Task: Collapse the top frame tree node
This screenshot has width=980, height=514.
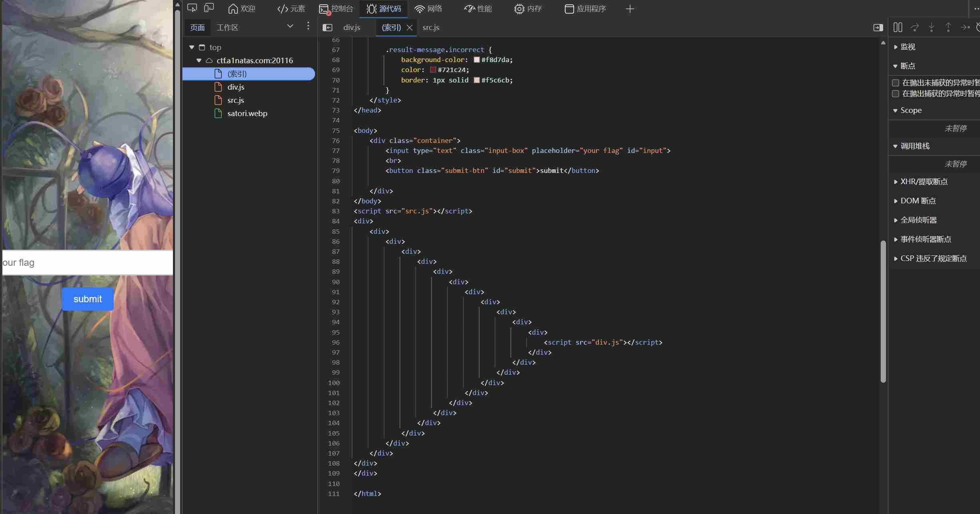Action: point(192,47)
